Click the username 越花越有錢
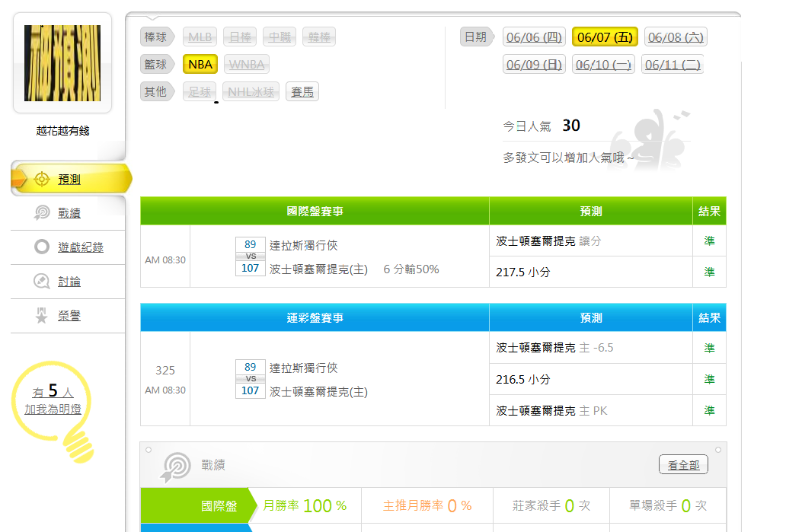Viewport: 786px width, 532px height. [62, 131]
